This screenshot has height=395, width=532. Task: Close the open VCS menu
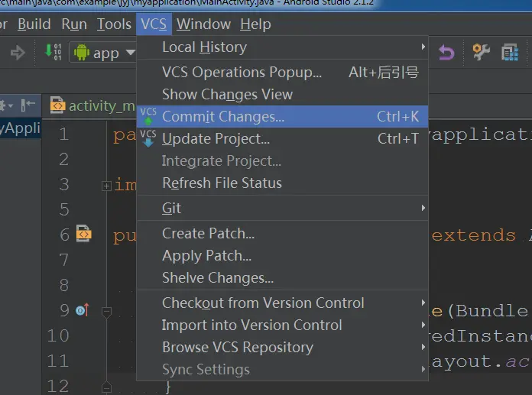pyautogui.click(x=154, y=24)
